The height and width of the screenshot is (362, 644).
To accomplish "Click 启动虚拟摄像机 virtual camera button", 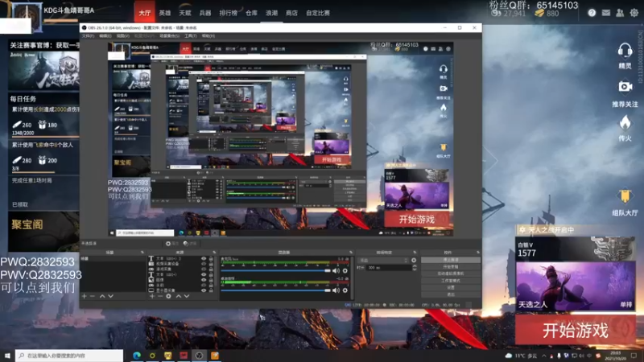I will (451, 274).
